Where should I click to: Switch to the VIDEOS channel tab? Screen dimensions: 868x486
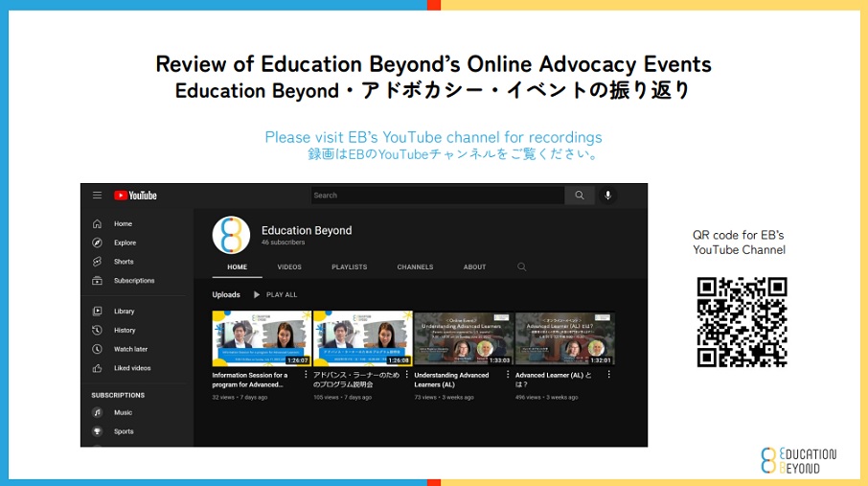(x=289, y=267)
